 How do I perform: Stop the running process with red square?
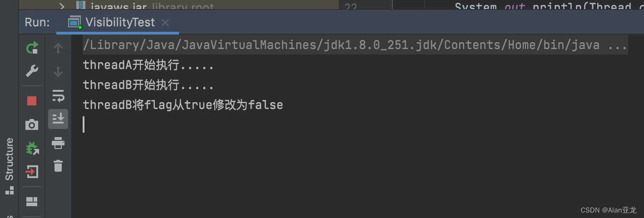click(x=32, y=100)
